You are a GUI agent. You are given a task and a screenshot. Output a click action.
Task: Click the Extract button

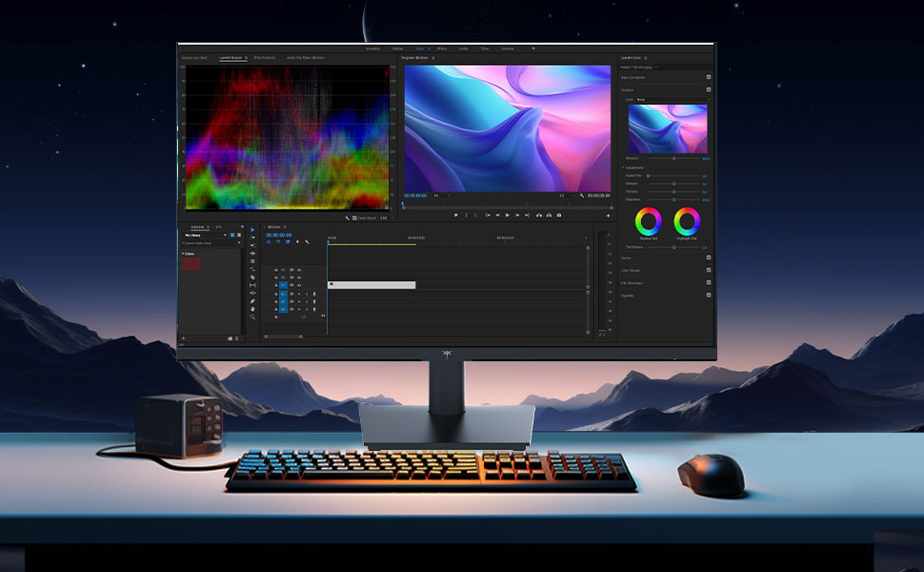point(549,215)
